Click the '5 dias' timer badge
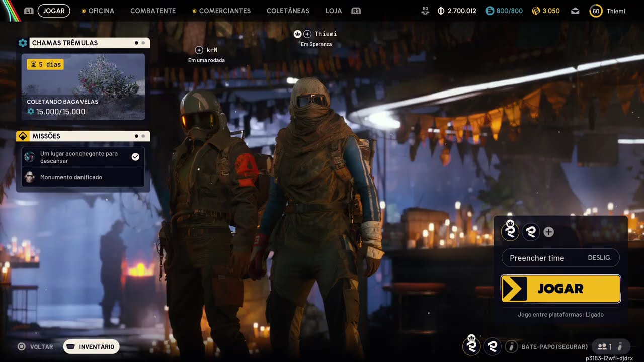The image size is (644, 362). click(x=45, y=64)
